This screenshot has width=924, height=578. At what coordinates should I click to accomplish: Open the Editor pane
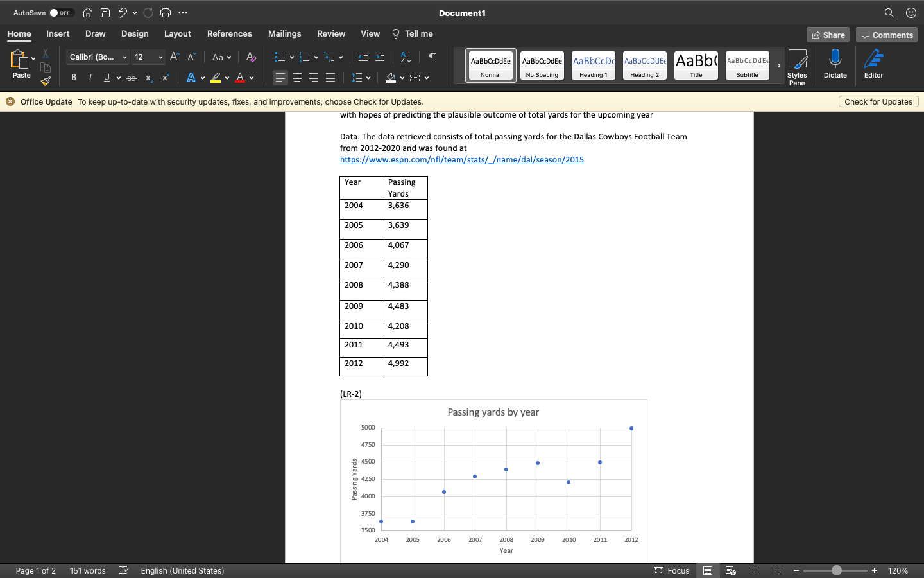click(x=873, y=62)
